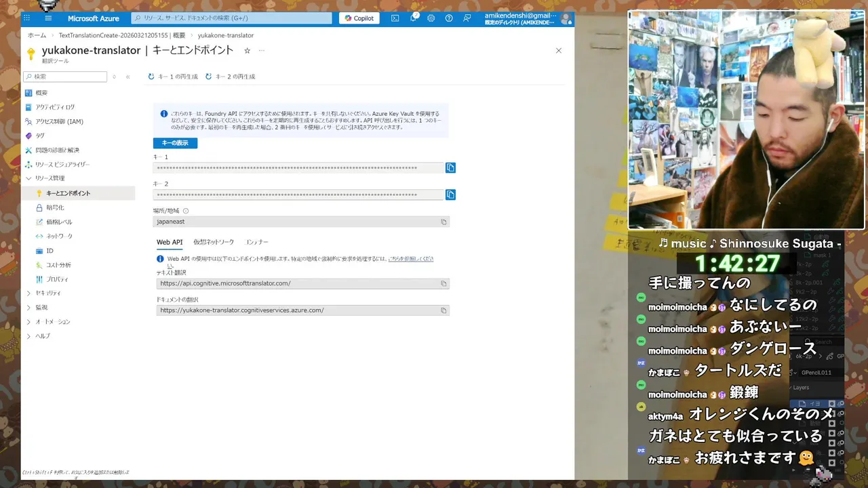Copy the api.cognitive.microsofttranslator.com endpoint

click(x=443, y=283)
